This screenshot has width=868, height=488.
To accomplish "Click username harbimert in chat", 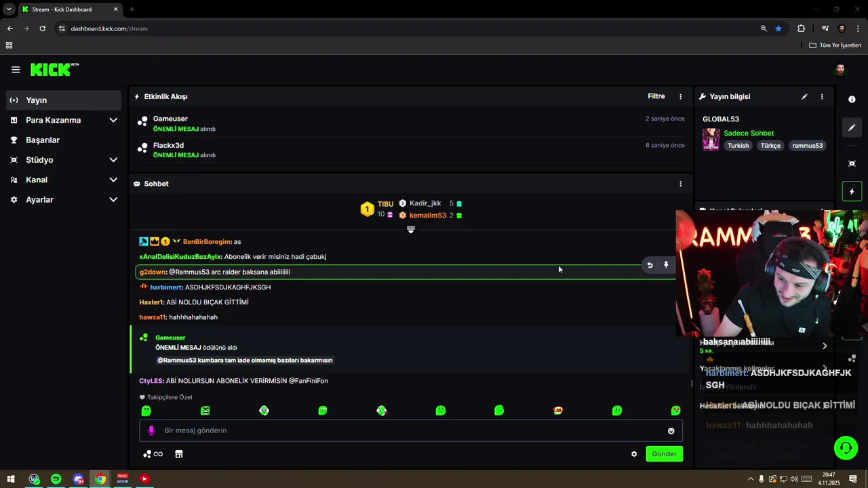I will 166,287.
